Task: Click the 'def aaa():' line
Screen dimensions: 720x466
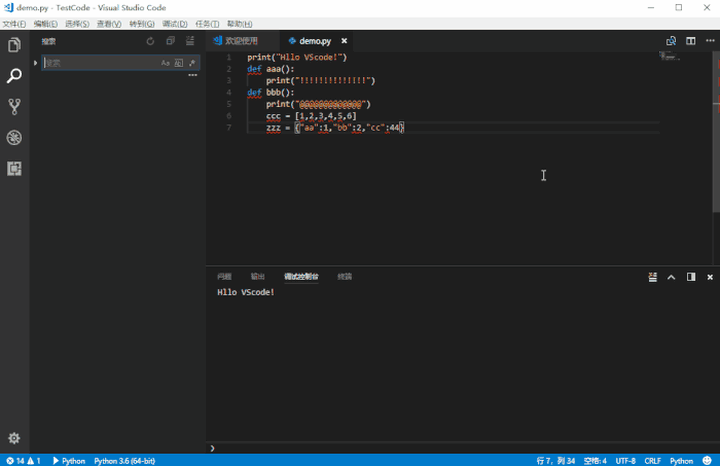Action: (270, 69)
